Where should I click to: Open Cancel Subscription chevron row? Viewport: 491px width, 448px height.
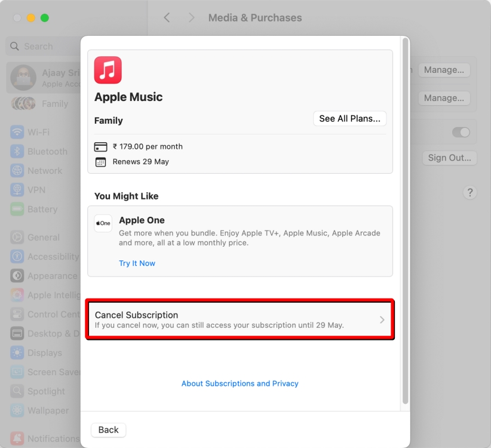240,320
